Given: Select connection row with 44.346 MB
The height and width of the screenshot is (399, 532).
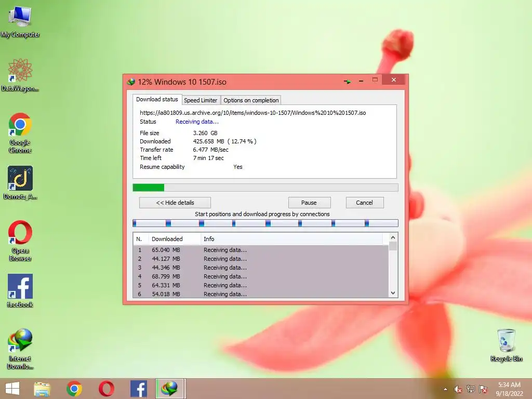Looking at the screenshot, I should point(261,268).
